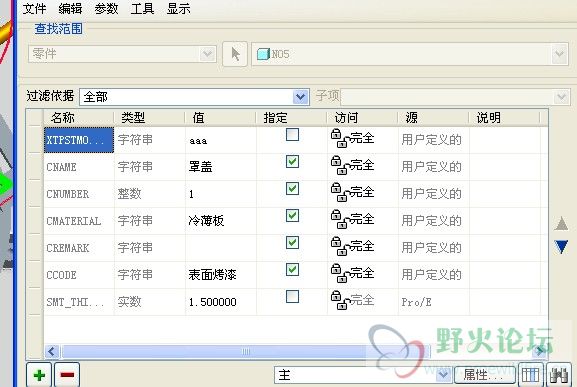Click the value cell 冷薄板

[220, 221]
